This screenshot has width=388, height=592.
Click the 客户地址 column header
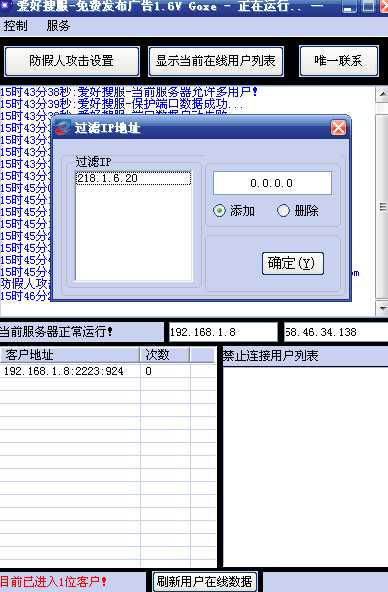click(x=70, y=355)
